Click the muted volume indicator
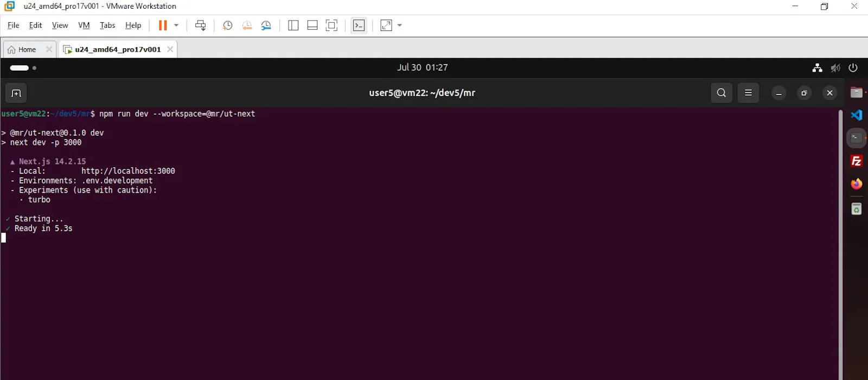This screenshot has height=380, width=868. click(835, 68)
